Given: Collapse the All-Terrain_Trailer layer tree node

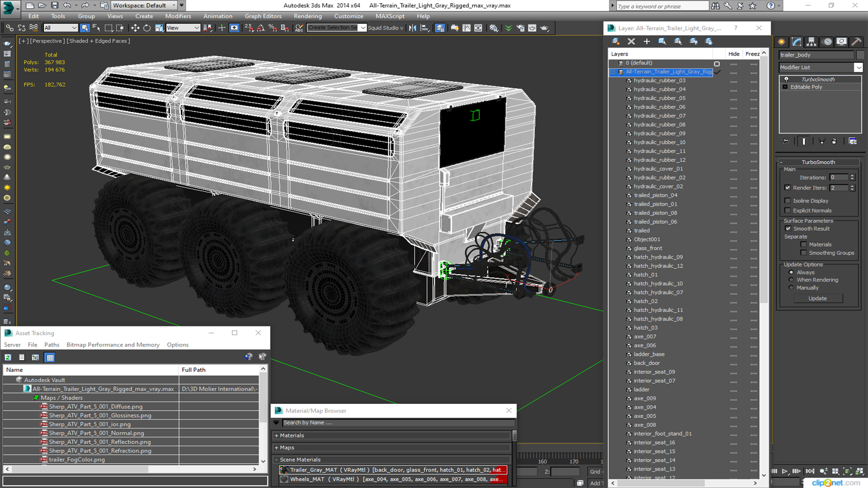Looking at the screenshot, I should (x=613, y=72).
